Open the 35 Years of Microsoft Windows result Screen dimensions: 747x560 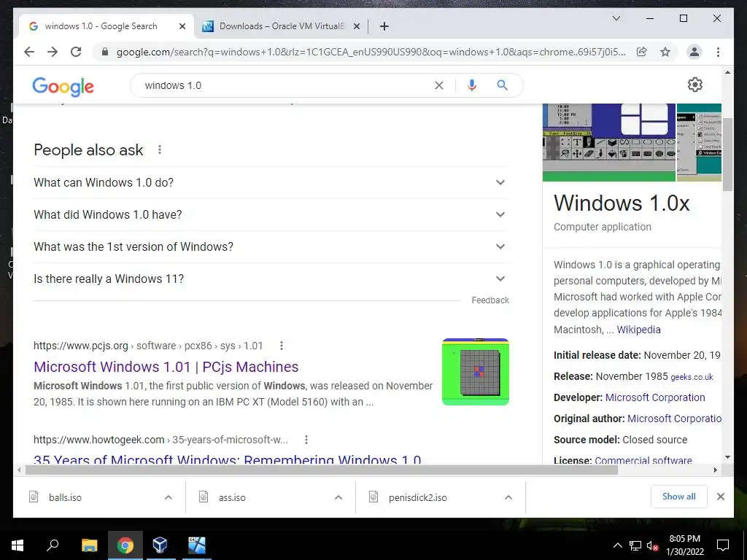[228, 459]
